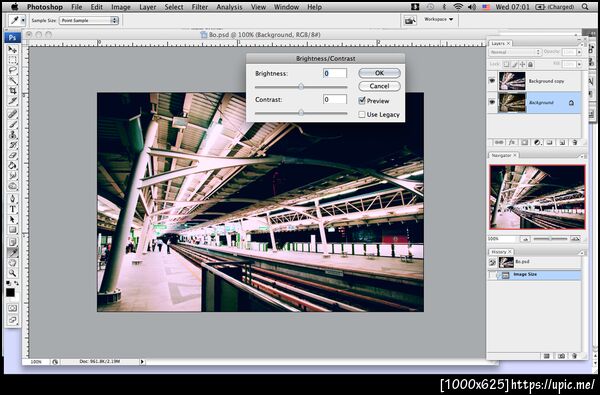Open the Photoshop application menu

[44, 7]
